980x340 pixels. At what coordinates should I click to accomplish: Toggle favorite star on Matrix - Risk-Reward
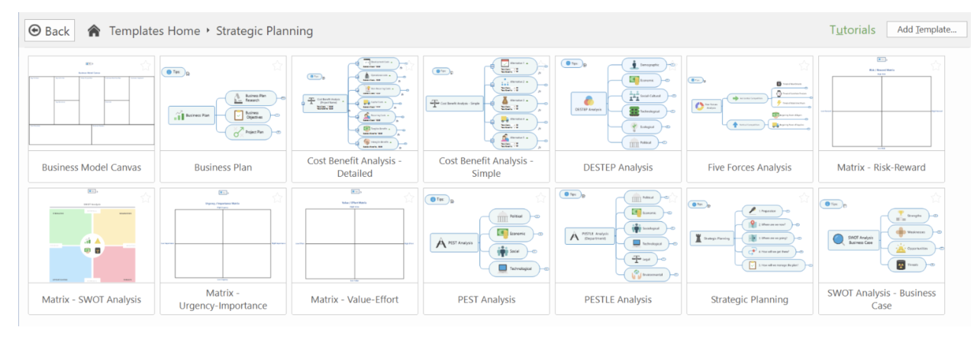[936, 66]
